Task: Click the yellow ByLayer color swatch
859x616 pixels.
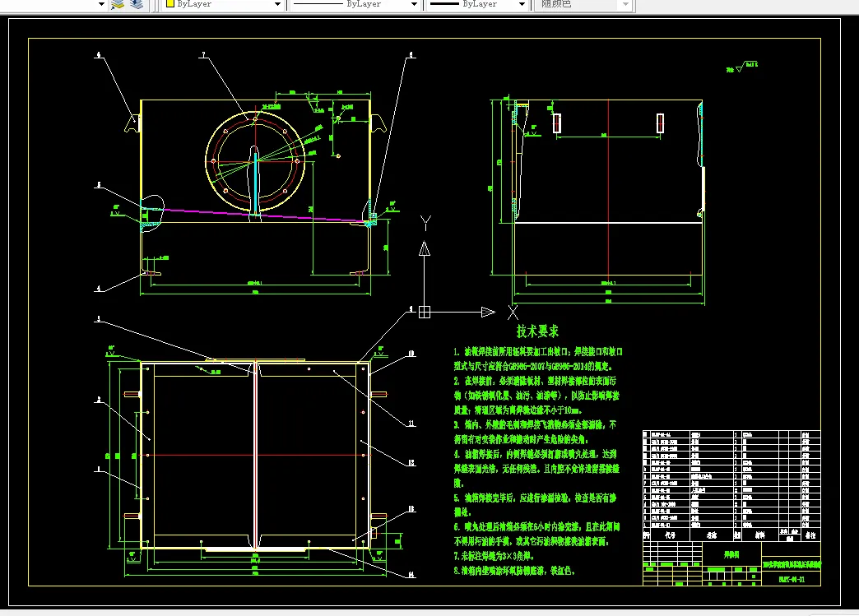Action: [x=169, y=4]
